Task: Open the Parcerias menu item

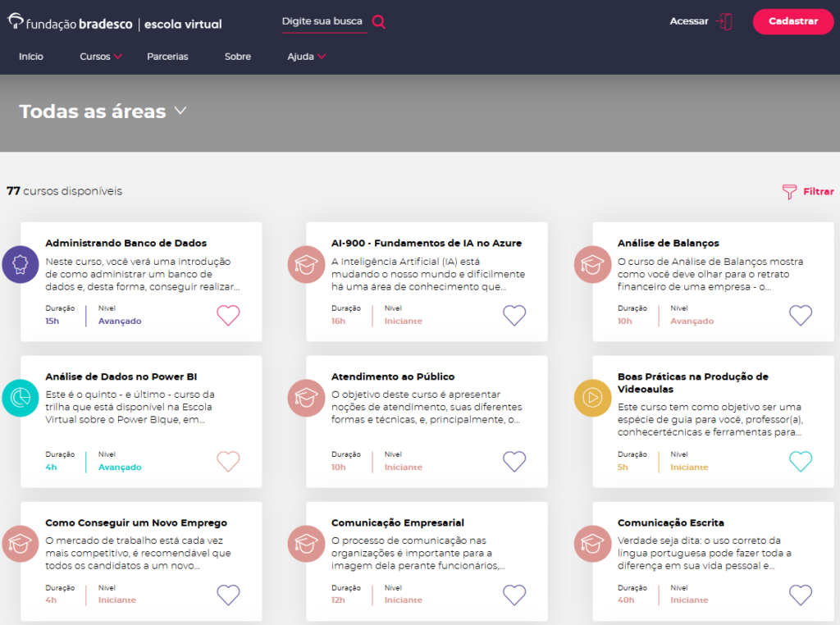Action: pyautogui.click(x=167, y=57)
